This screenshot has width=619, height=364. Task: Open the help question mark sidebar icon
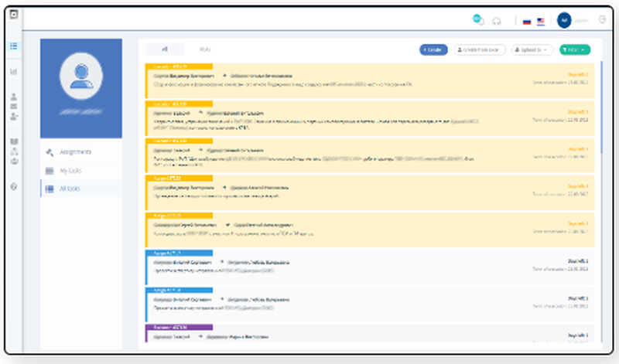tap(13, 186)
